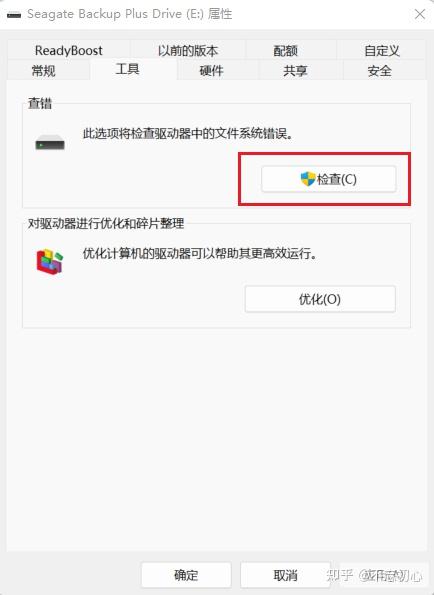Screen dimensions: 434x595
Task: Click the 优化(O) button
Action: pyautogui.click(x=320, y=299)
